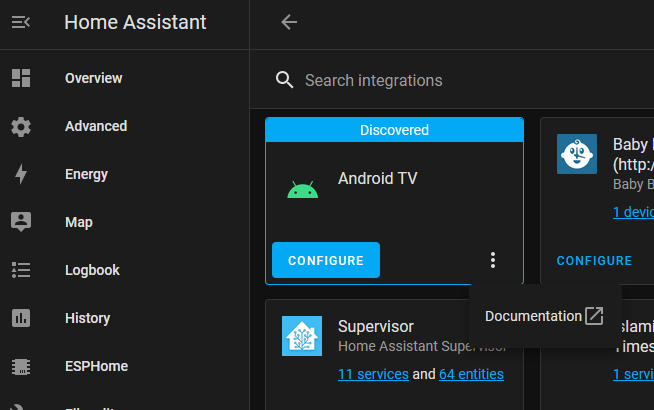Open the Overview sidebar item
The width and height of the screenshot is (654, 410).
[x=93, y=78]
